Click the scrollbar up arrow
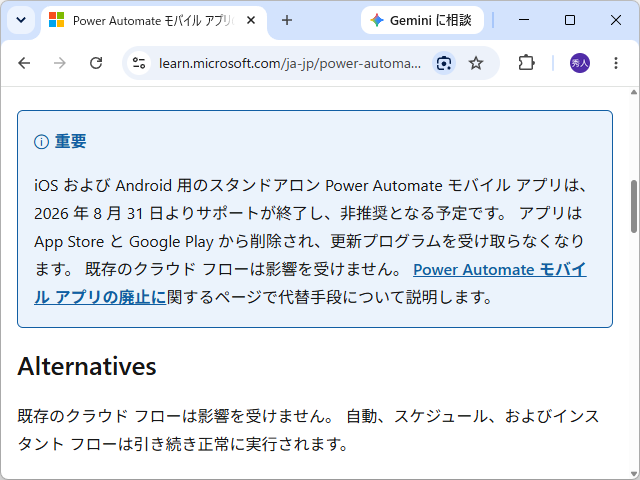640x480 pixels. [x=633, y=92]
